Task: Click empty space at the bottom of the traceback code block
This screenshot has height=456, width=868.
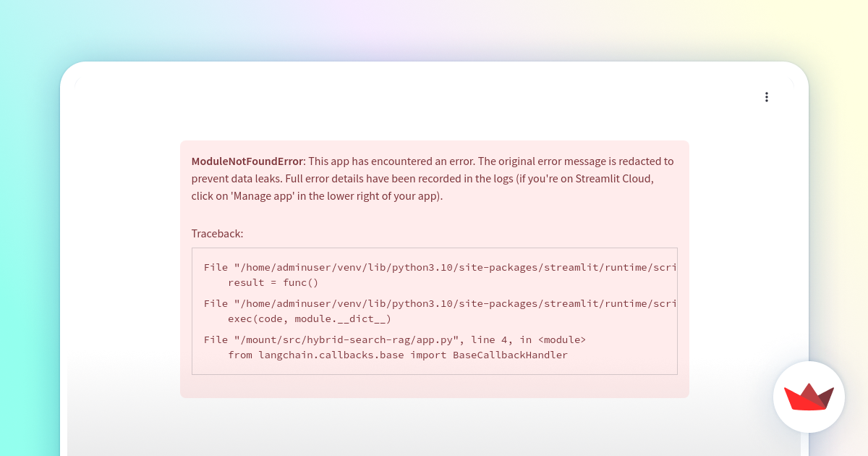Action: point(434,368)
